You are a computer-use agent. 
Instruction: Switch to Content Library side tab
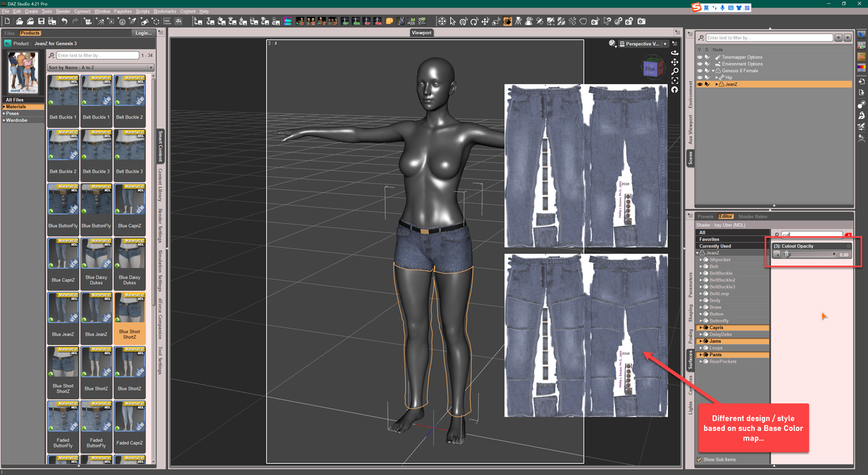pyautogui.click(x=161, y=185)
